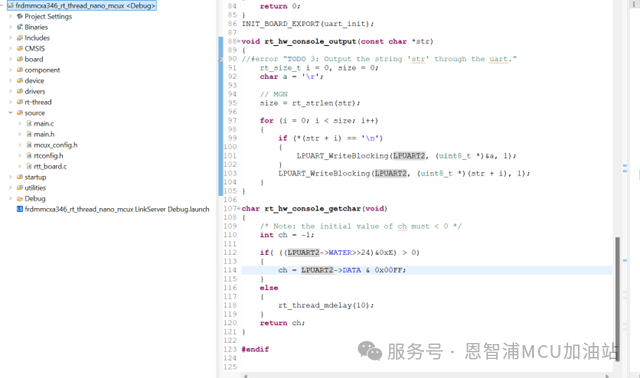Click the #endif directive on line 123
The height and width of the screenshot is (378, 640).
[255, 349]
